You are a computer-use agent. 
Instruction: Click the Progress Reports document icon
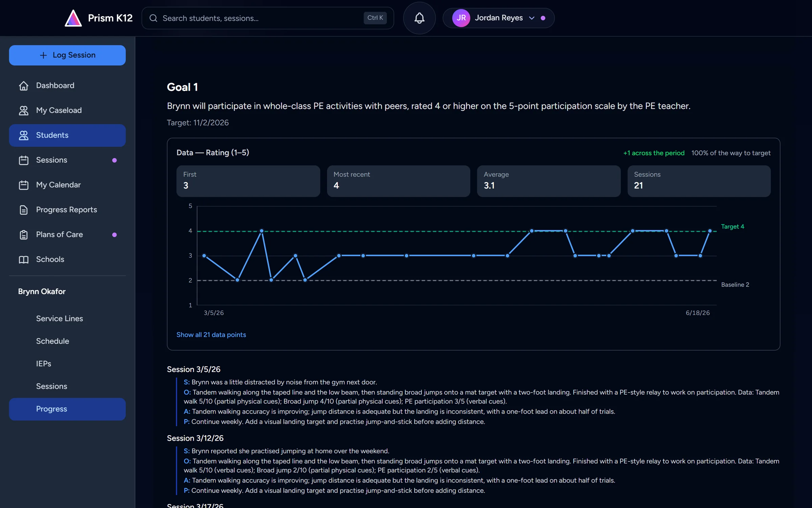(24, 210)
